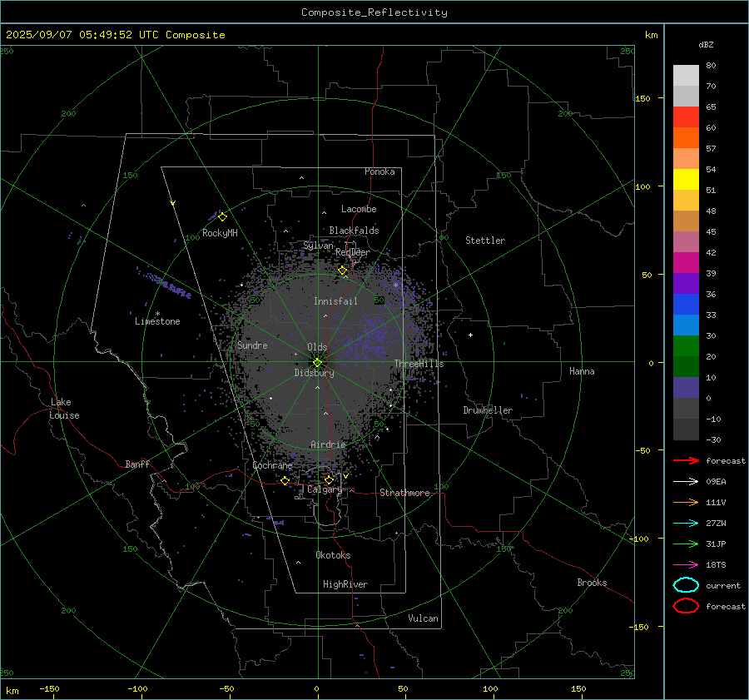Image resolution: width=749 pixels, height=700 pixels.
Task: Click the Stettler city label
Action: click(x=485, y=241)
